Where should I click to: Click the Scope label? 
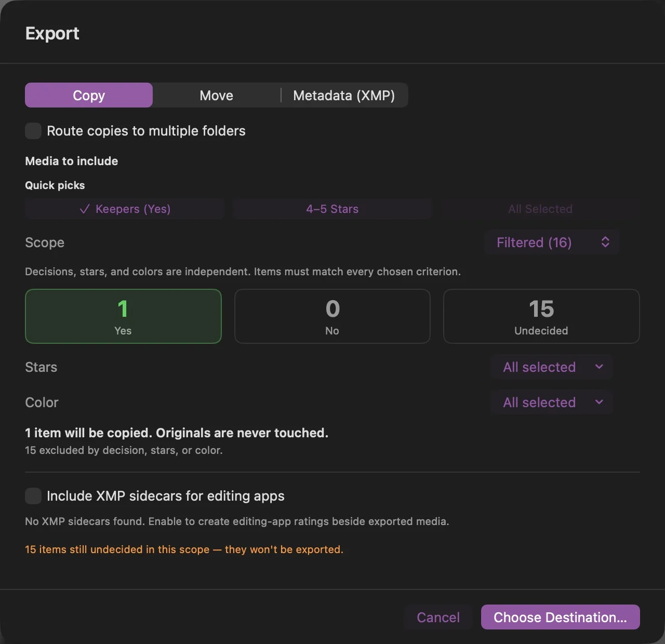point(45,243)
